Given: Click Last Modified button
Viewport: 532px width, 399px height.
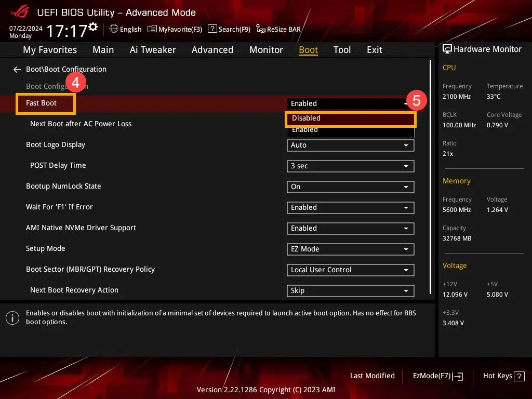Looking at the screenshot, I should (372, 376).
